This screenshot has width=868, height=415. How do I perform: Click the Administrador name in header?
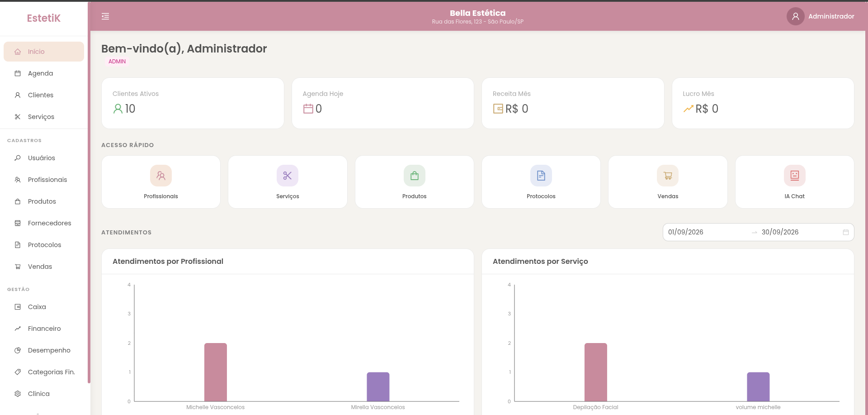pos(831,16)
